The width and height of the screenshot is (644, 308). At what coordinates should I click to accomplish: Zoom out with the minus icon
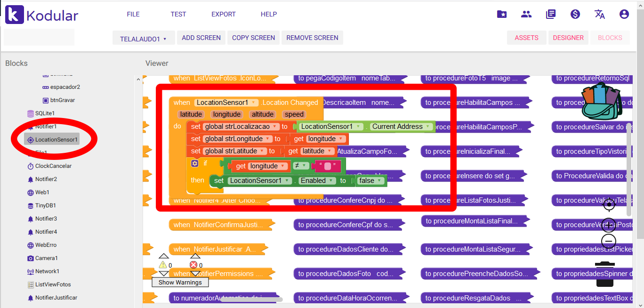pyautogui.click(x=609, y=241)
